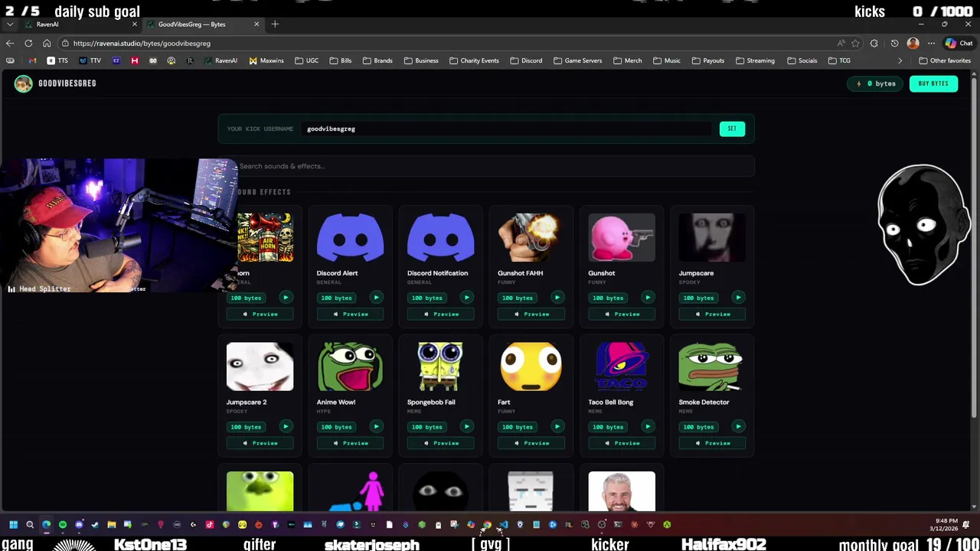
Task: Go to browser home page
Action: coord(47,44)
